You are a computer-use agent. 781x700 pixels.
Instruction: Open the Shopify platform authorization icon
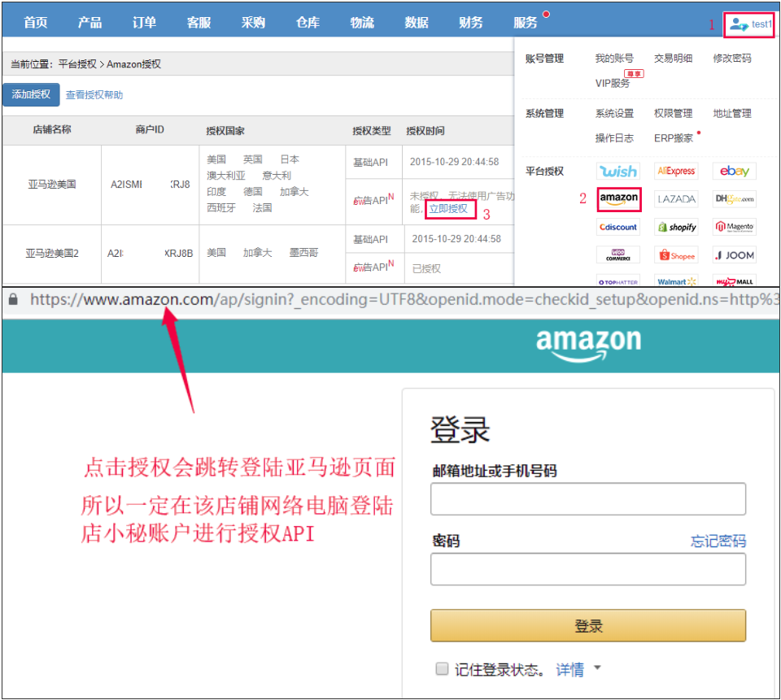(x=676, y=227)
